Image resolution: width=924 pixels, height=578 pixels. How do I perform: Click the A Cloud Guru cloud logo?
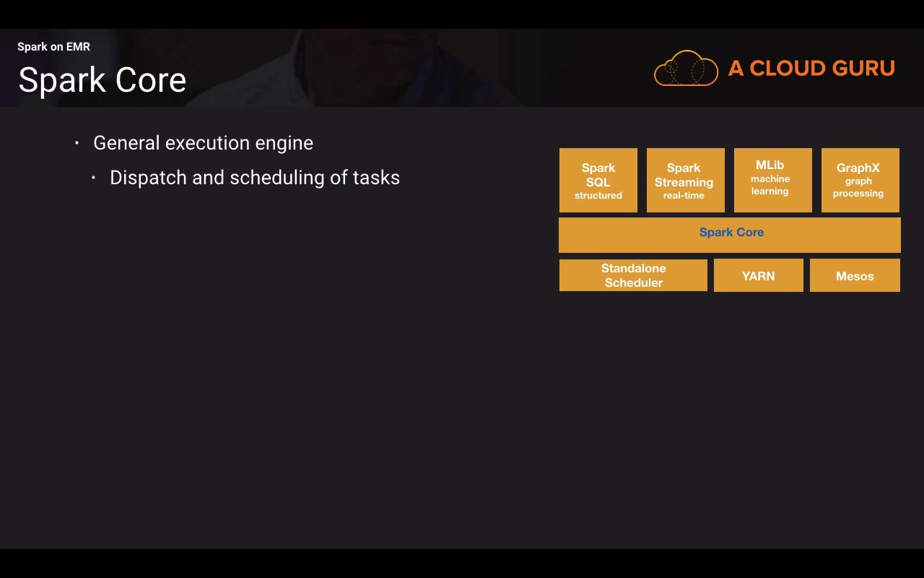(x=686, y=69)
